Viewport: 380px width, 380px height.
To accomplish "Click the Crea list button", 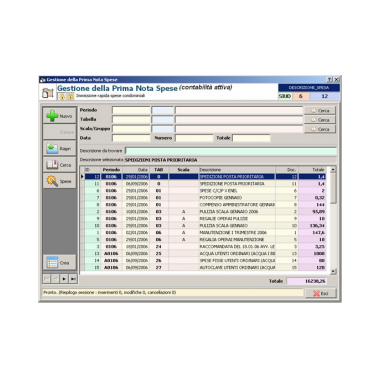I will pyautogui.click(x=60, y=263).
